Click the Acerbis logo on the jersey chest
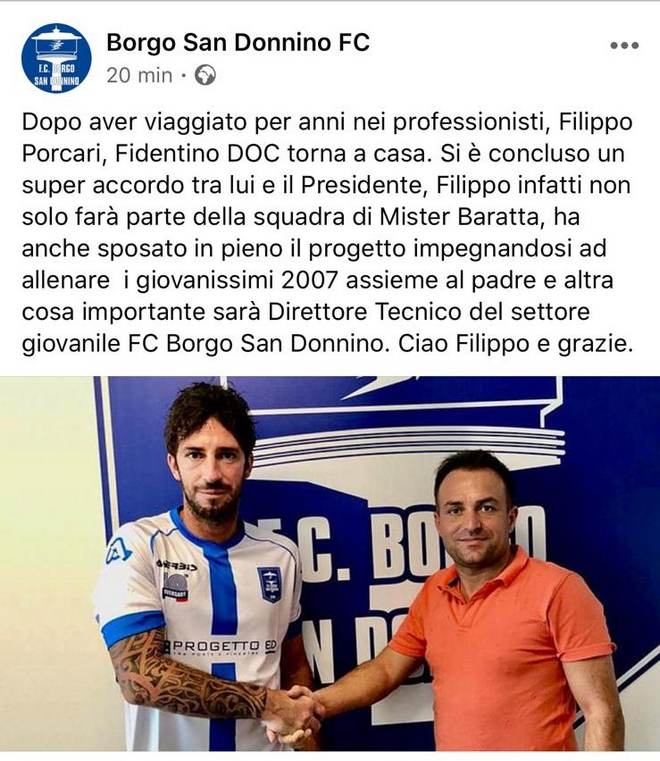 coord(176,565)
